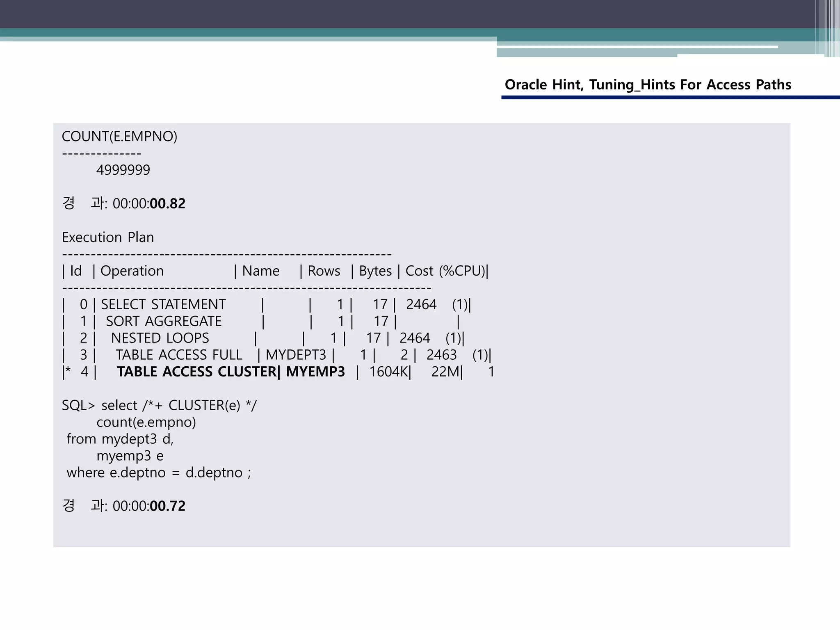
Task: Click the 'Rows' column header in plan
Action: coord(324,271)
